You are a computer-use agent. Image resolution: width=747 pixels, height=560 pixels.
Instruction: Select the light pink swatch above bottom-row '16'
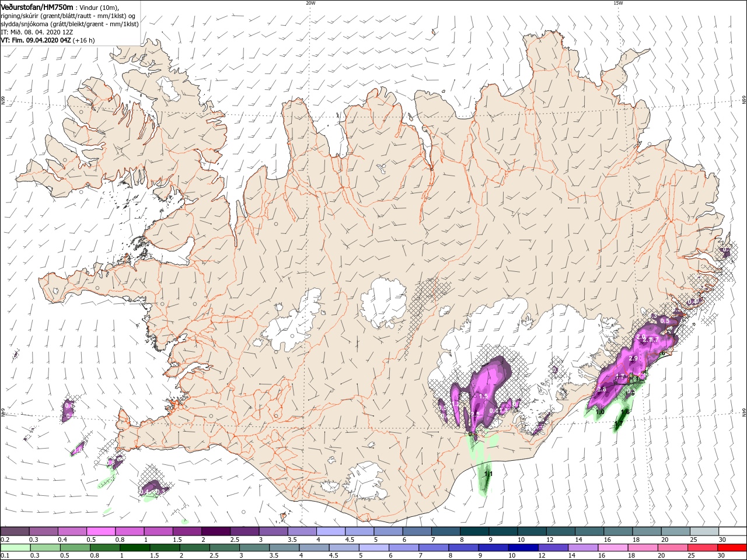[613, 548]
